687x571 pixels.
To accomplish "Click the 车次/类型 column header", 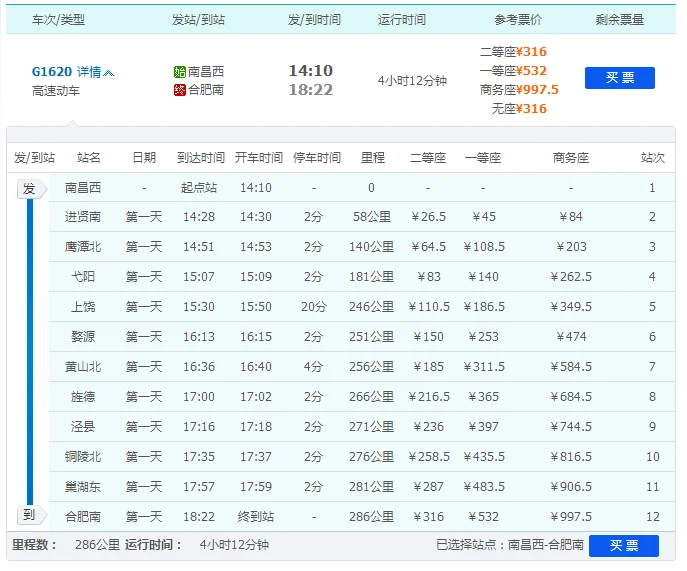I will pos(58,20).
